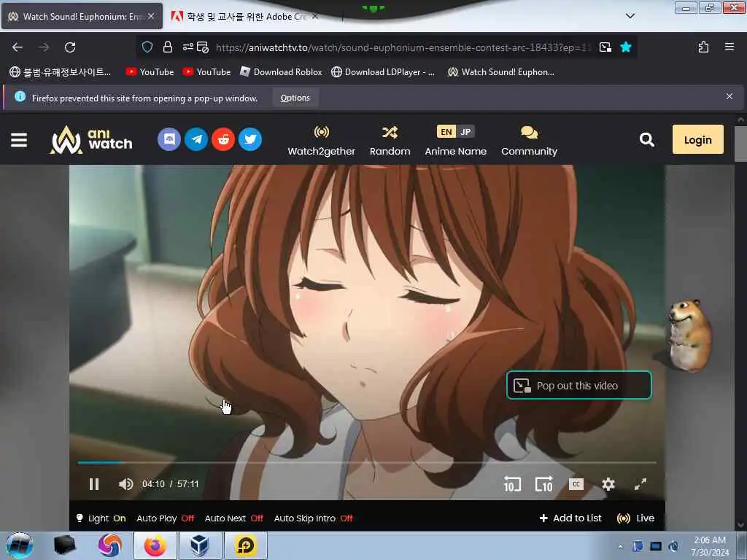
Task: Open the tracking protection shield
Action: [147, 47]
